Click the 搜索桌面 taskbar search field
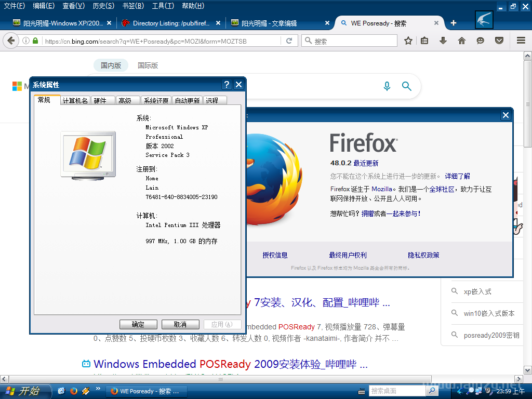532x399 pixels. click(x=397, y=391)
